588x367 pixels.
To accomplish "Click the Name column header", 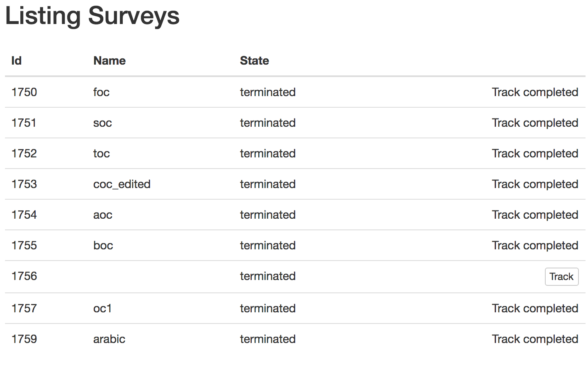I will tap(109, 60).
